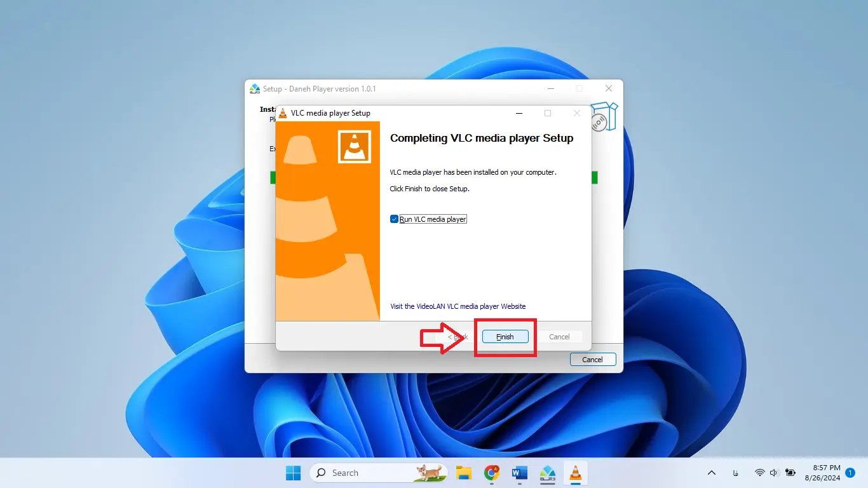Viewport: 868px width, 488px height.
Task: Open VLC media player from the taskbar
Action: click(576, 473)
